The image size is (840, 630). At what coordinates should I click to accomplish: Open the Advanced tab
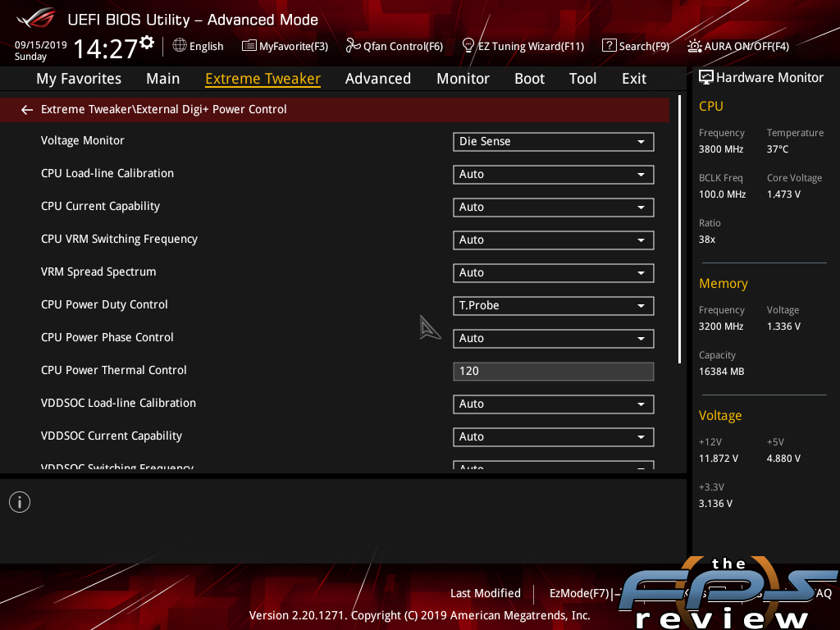pyautogui.click(x=378, y=79)
